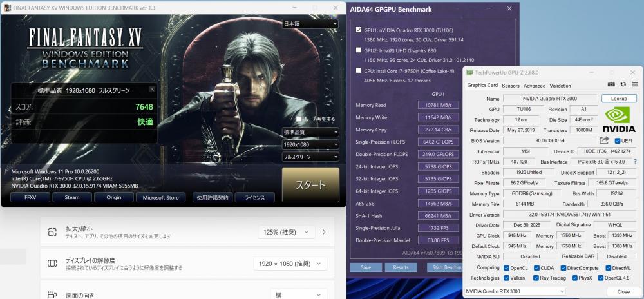Click the Single-Precision FLOPS value 6402 GFLOPS
This screenshot has width=644, height=299.
click(438, 142)
